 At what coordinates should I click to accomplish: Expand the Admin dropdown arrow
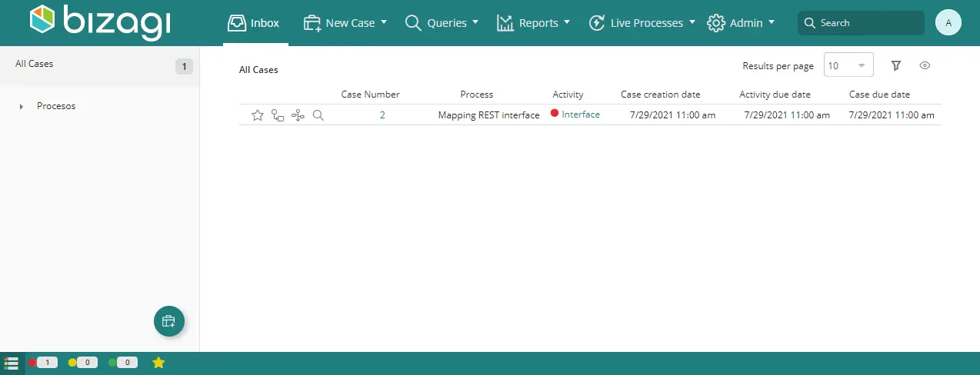[x=772, y=22]
